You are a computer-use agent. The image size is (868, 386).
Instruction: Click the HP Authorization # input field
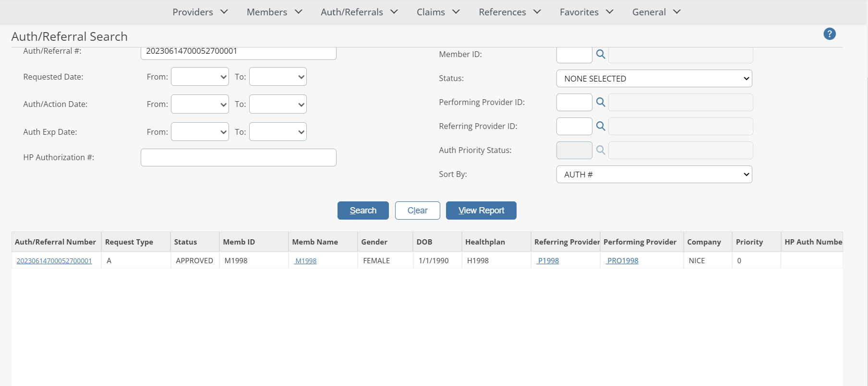(x=238, y=158)
